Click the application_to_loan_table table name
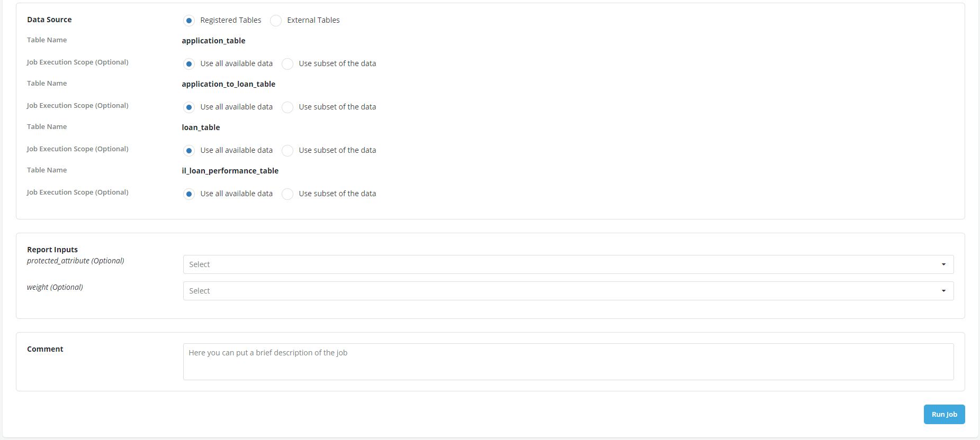The image size is (980, 440). coord(228,84)
